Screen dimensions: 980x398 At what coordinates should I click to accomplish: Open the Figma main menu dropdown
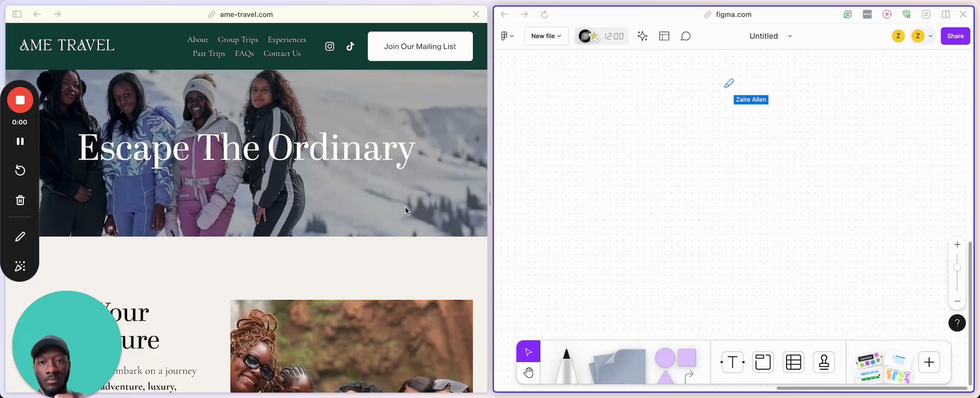pyautogui.click(x=507, y=36)
